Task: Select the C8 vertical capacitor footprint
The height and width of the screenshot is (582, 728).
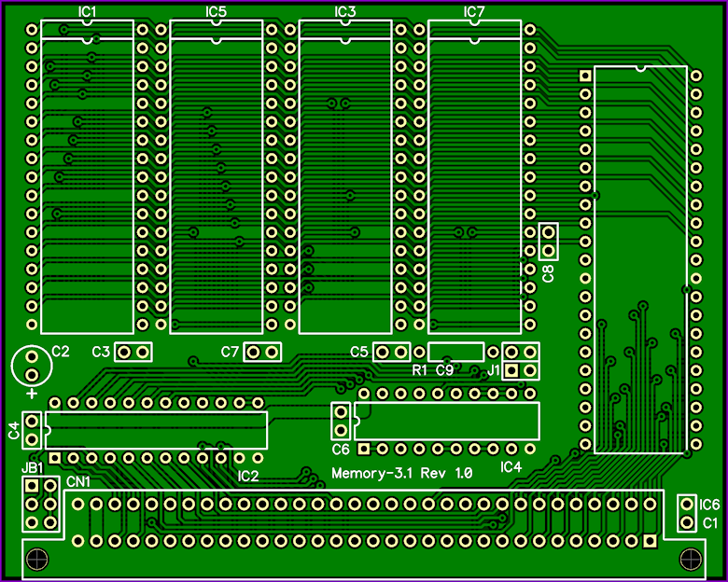Action: click(548, 242)
